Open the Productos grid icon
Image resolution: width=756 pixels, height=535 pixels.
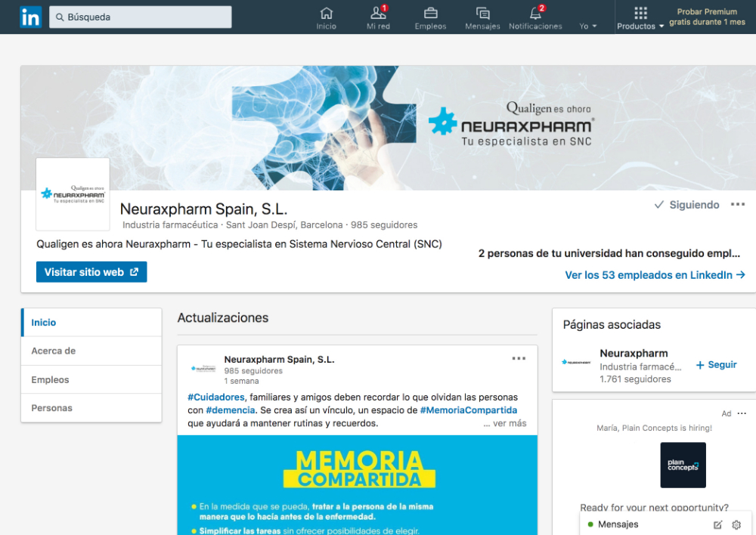tap(640, 13)
